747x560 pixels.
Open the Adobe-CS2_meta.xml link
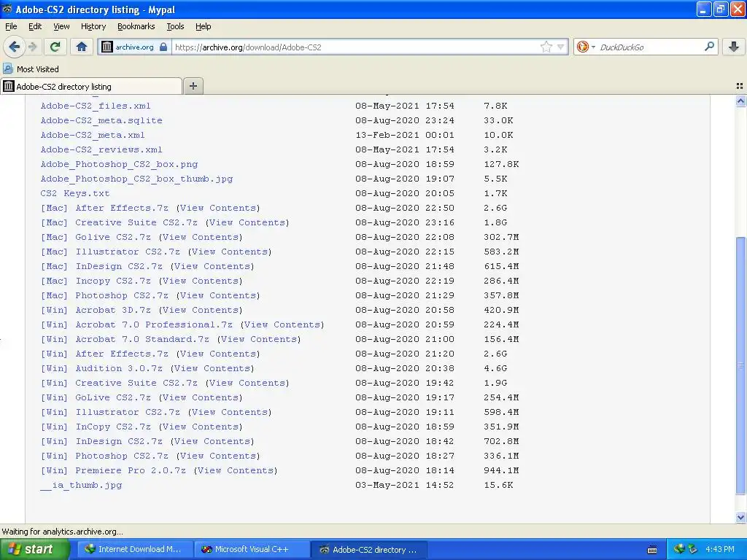click(x=93, y=135)
